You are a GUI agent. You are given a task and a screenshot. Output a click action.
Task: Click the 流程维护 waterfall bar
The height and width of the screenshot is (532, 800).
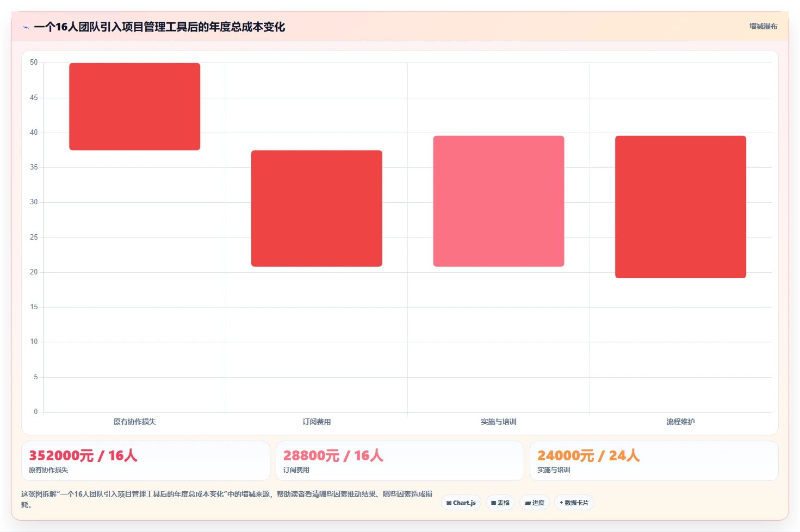[680, 207]
